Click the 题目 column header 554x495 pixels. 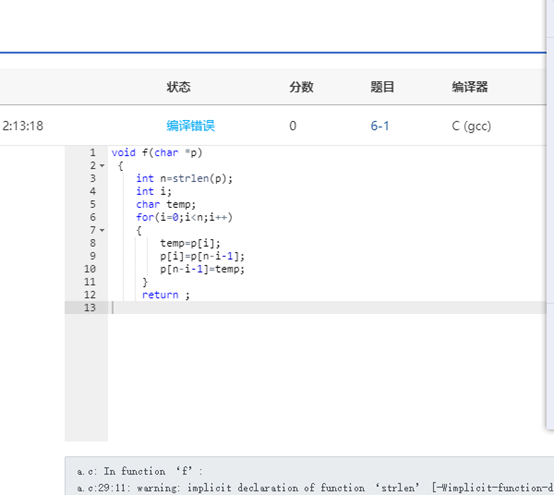(382, 87)
